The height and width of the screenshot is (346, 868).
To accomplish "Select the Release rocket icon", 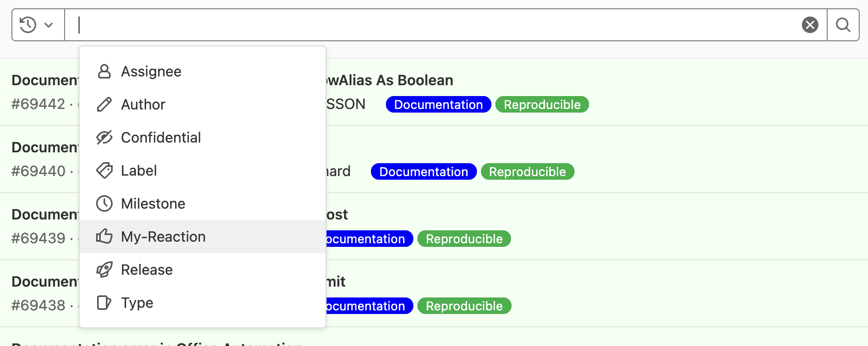I will click(x=104, y=270).
